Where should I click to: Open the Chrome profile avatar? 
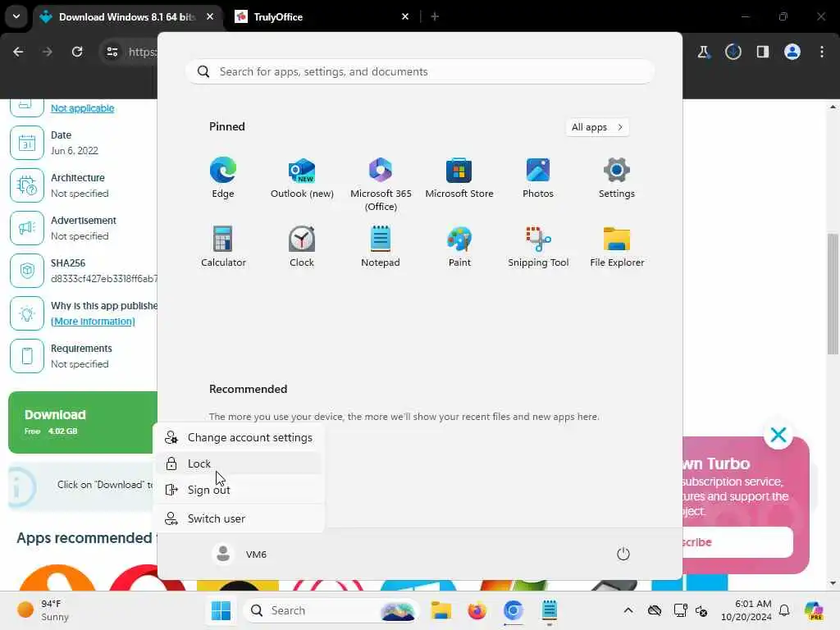pos(792,52)
